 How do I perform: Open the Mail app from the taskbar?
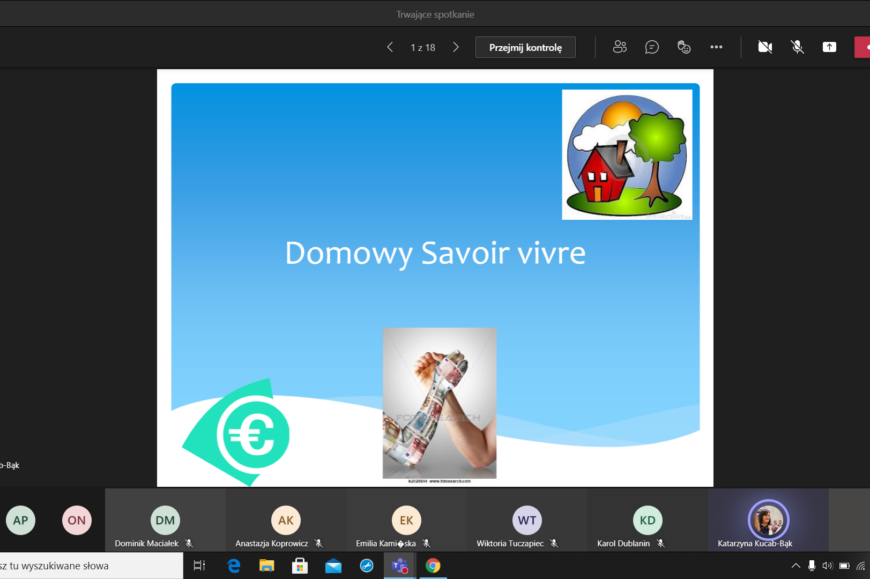[x=333, y=566]
